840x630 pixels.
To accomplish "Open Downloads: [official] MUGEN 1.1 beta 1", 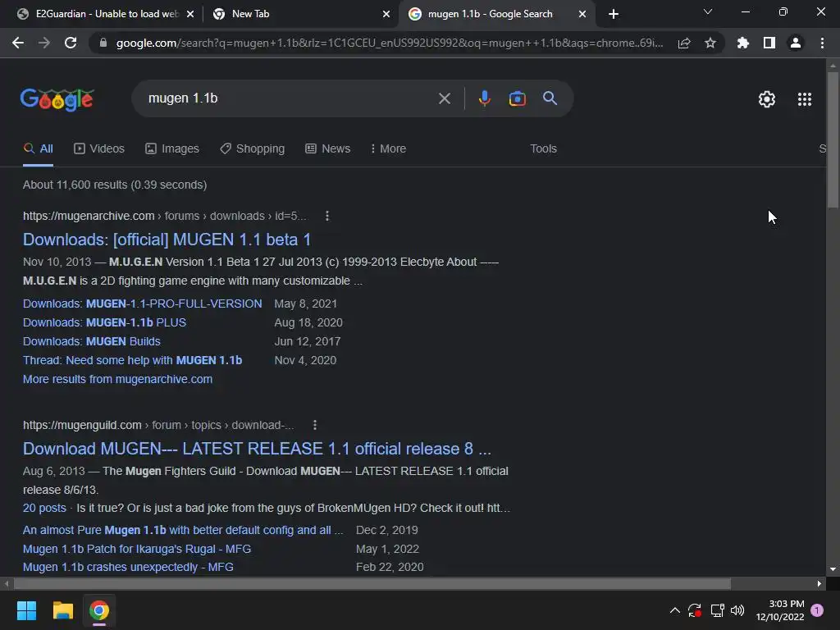I will point(167,240).
